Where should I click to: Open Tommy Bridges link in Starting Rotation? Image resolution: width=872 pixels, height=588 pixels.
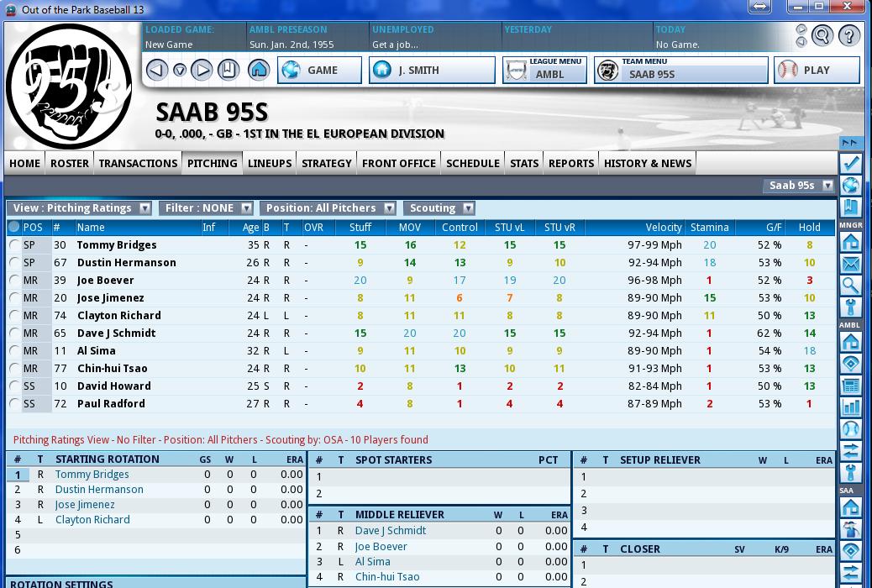(92, 475)
